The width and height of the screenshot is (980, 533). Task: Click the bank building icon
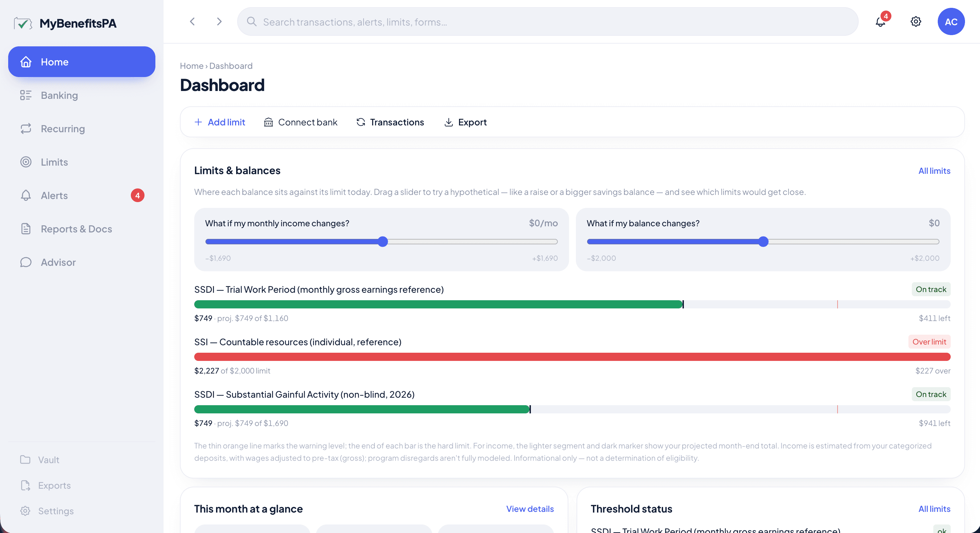pyautogui.click(x=269, y=122)
